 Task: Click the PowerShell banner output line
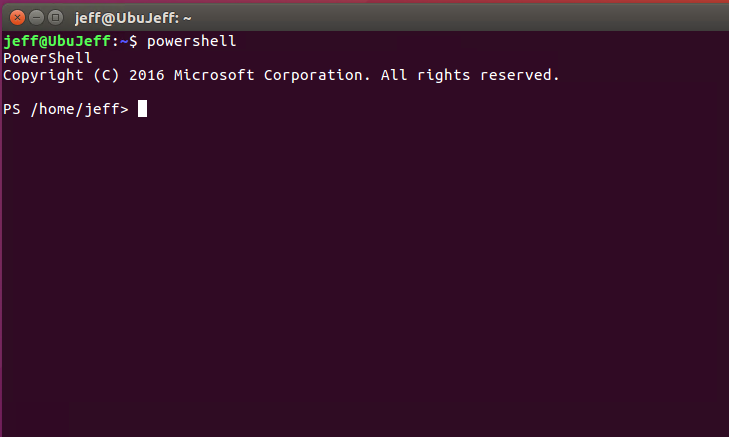[47, 58]
